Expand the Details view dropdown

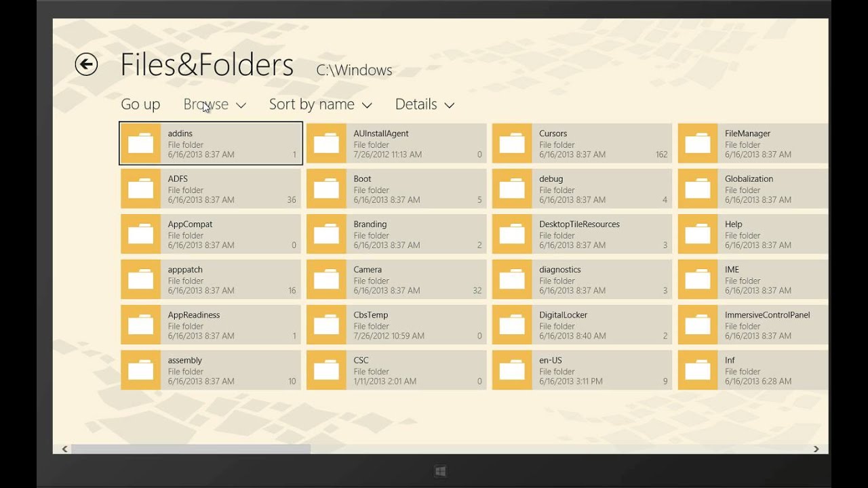pos(425,104)
